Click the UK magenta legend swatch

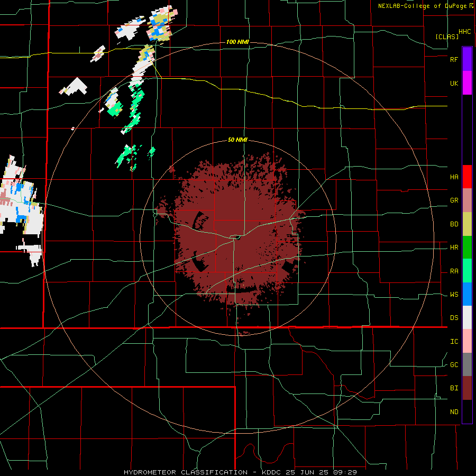pyautogui.click(x=467, y=83)
